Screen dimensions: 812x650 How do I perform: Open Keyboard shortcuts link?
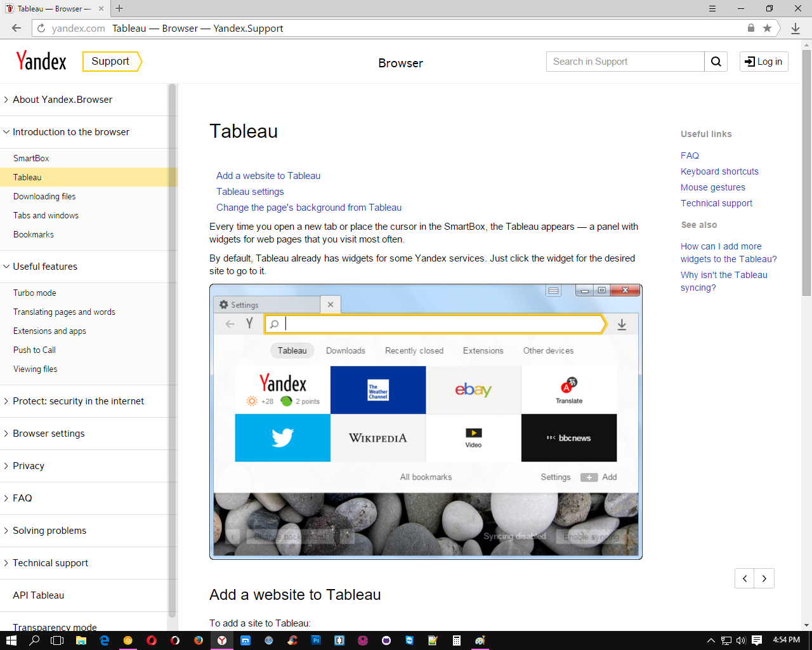[719, 171]
